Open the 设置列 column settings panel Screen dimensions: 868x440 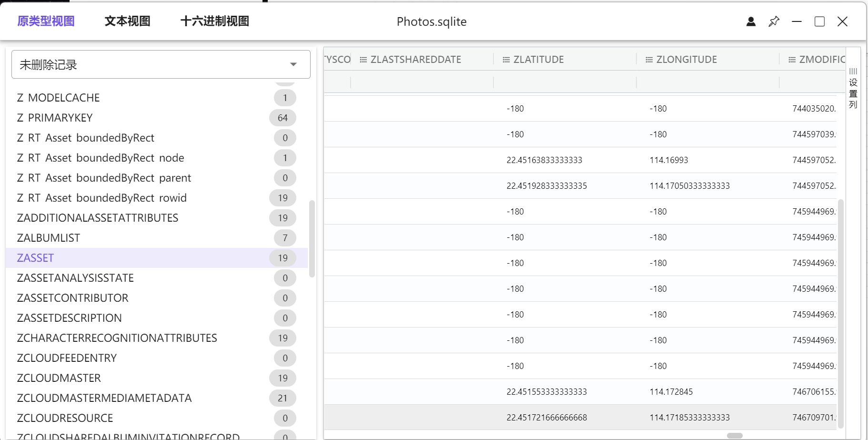tap(853, 93)
